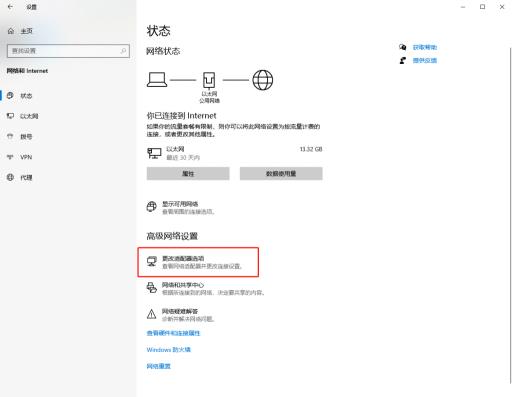
Task: Click the 网络和 Internet sidebar heading
Action: pos(27,71)
